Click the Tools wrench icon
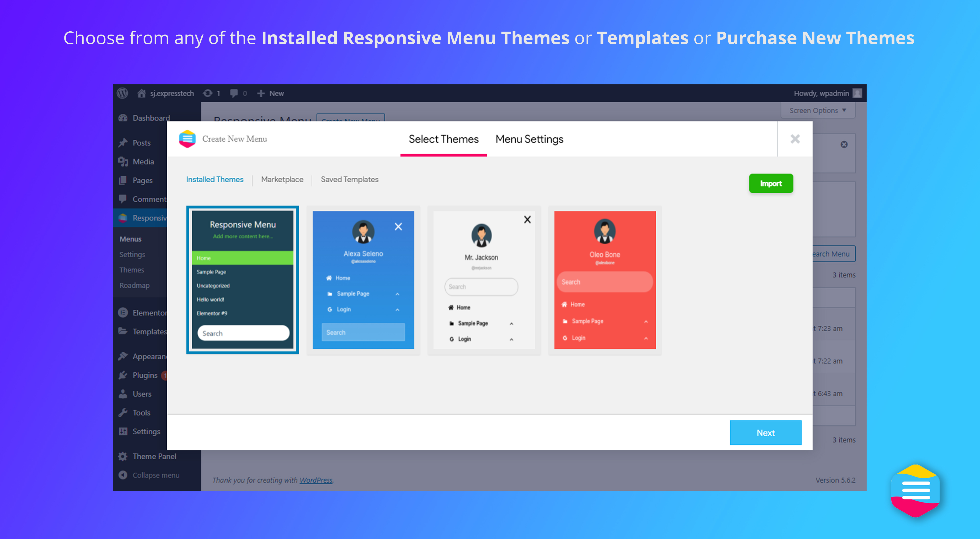The height and width of the screenshot is (539, 980). [x=123, y=413]
